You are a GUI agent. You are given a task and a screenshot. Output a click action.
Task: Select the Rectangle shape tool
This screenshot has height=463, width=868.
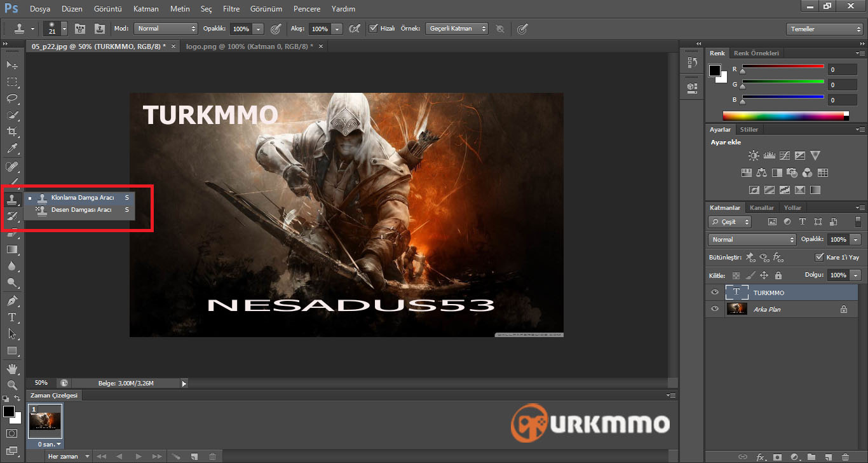12,350
